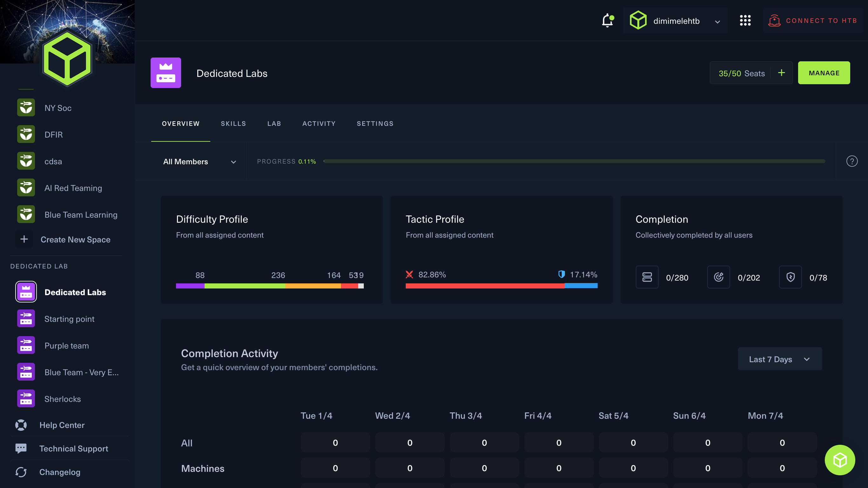Switch to the Lab tab
The image size is (868, 488).
coord(274,124)
